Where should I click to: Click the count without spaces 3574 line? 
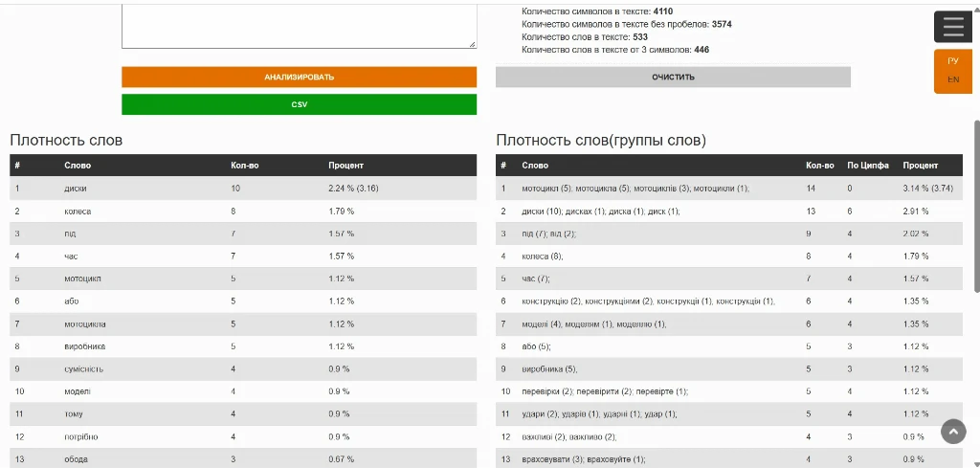click(x=626, y=24)
